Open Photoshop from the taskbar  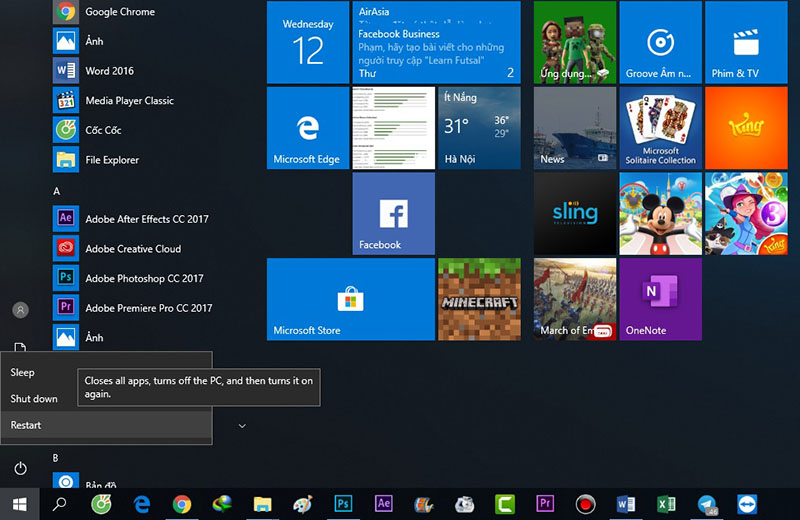click(343, 504)
